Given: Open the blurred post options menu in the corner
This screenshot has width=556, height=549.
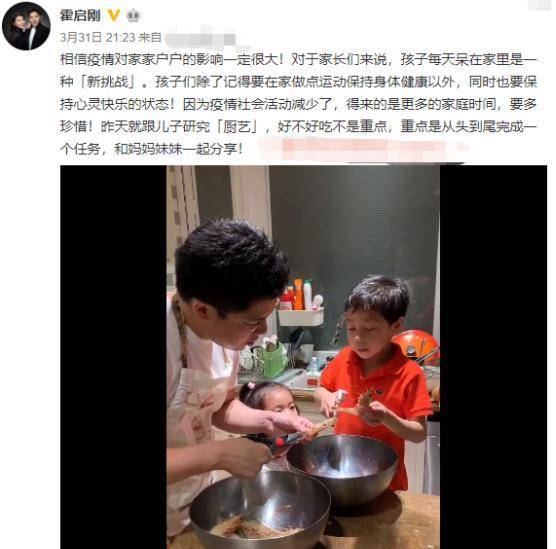Looking at the screenshot, I should 541,4.
